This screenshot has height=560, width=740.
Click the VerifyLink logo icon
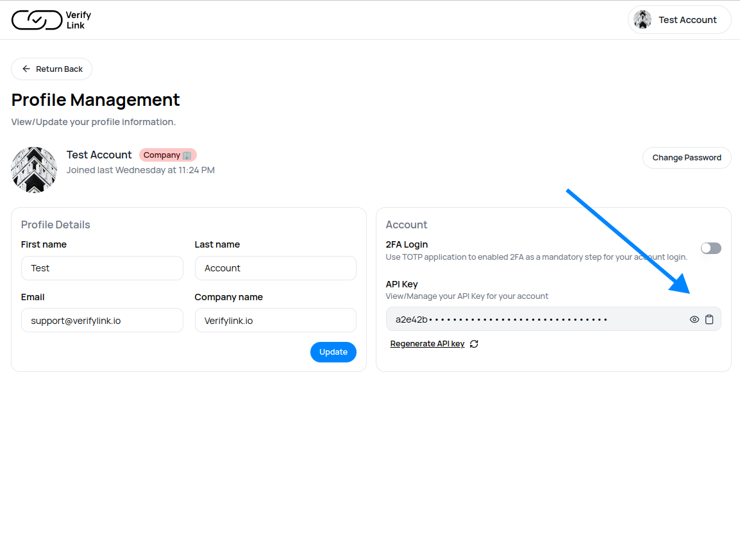click(x=37, y=20)
